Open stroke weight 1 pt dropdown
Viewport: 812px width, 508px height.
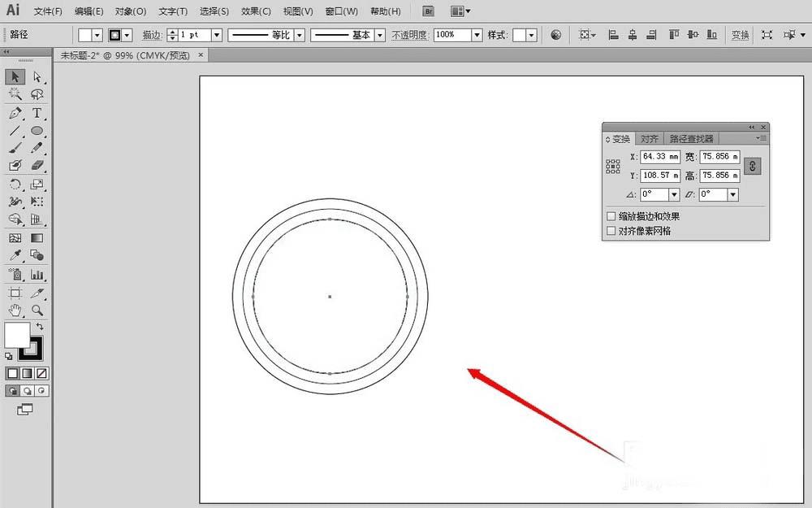click(217, 35)
